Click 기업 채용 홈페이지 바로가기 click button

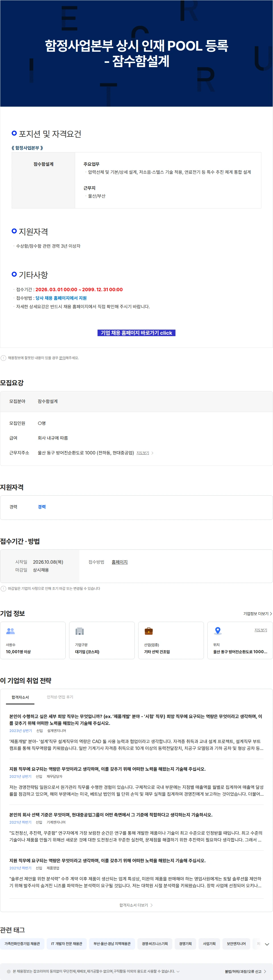(136, 333)
